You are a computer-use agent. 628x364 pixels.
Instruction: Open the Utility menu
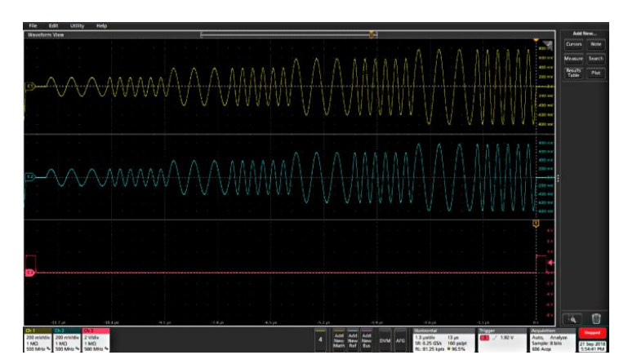[x=77, y=26]
